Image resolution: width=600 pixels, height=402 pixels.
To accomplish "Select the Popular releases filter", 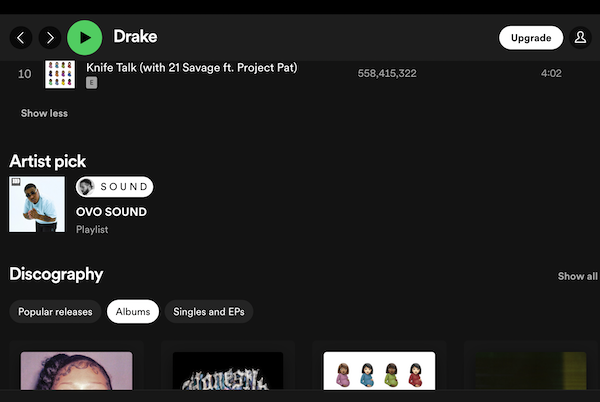I will pyautogui.click(x=55, y=312).
